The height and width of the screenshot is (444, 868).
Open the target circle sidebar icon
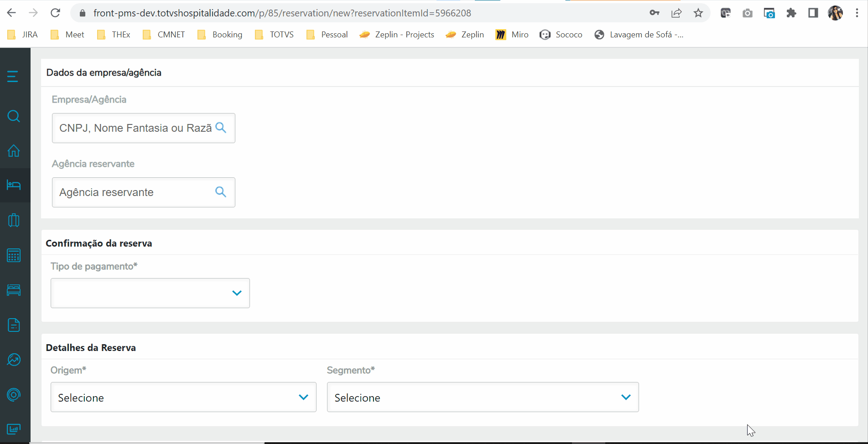tap(14, 395)
